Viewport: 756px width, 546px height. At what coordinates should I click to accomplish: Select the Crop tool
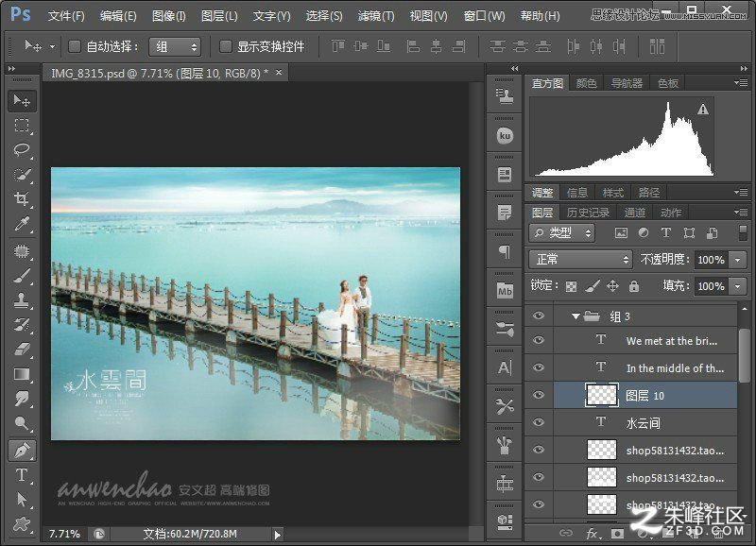pyautogui.click(x=22, y=199)
